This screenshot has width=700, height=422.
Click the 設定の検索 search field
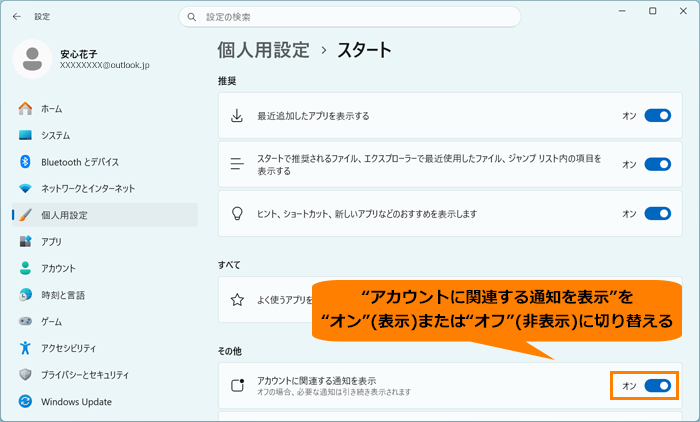(x=350, y=17)
